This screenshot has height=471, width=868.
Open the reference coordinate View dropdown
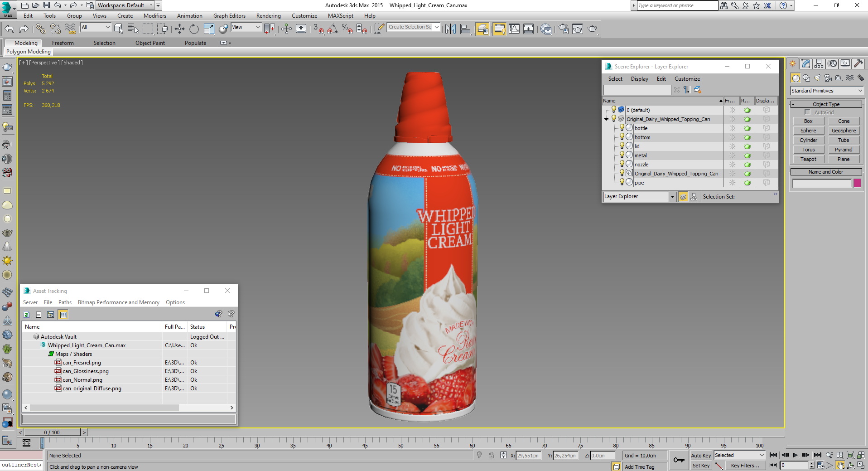[x=246, y=27]
